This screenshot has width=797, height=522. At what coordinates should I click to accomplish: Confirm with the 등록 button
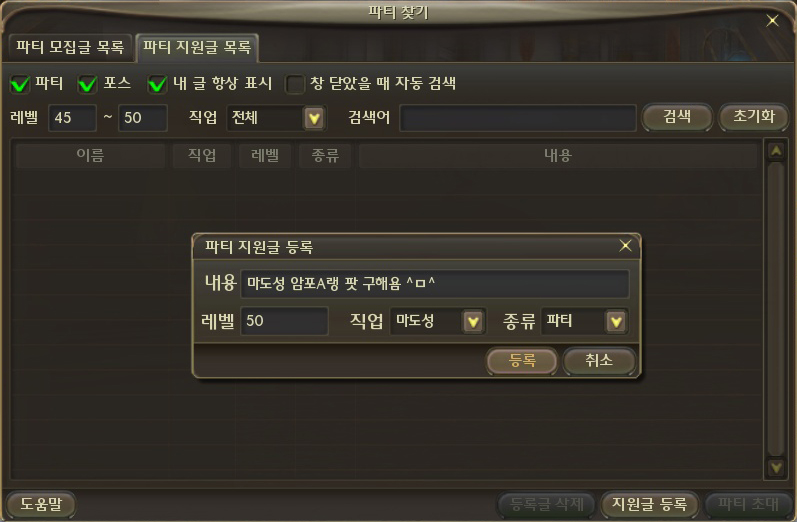(522, 361)
